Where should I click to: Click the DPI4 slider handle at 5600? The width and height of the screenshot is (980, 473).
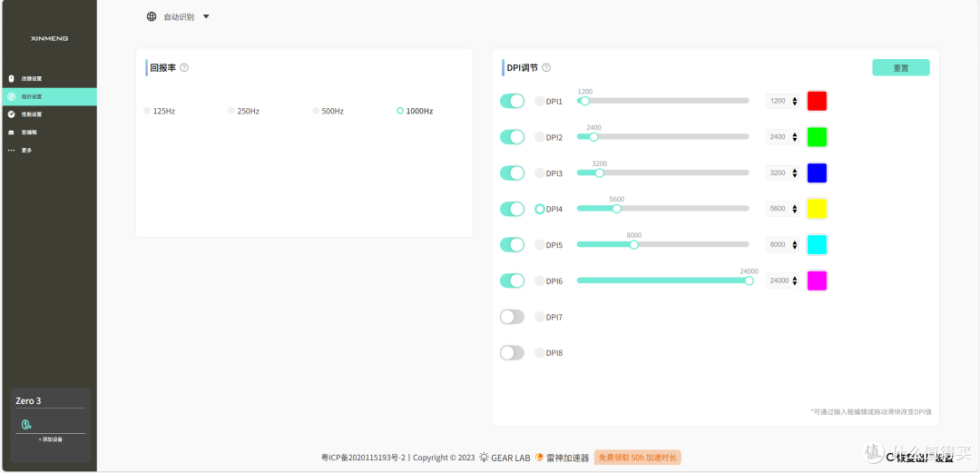(x=617, y=209)
